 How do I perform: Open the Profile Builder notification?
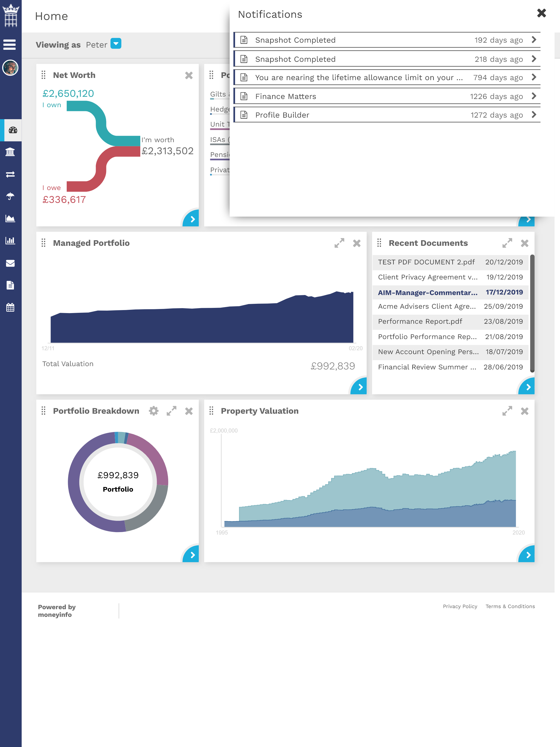(387, 115)
